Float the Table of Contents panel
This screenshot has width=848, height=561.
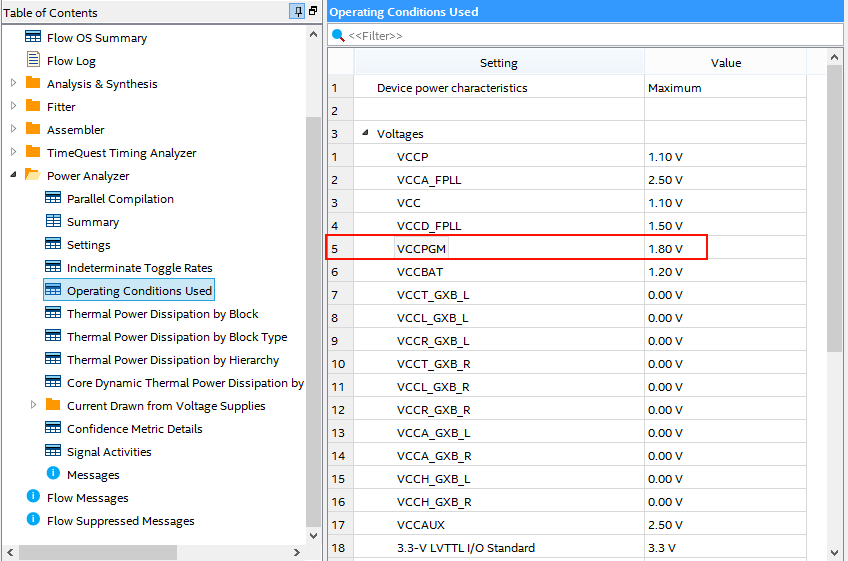[x=313, y=12]
